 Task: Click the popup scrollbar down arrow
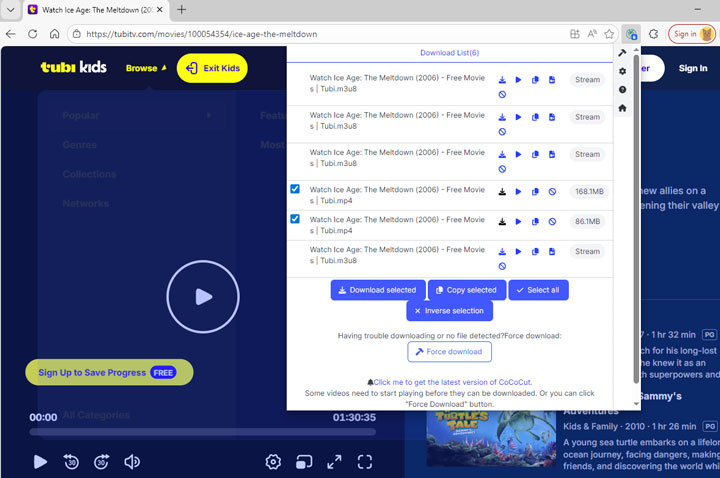coord(636,404)
